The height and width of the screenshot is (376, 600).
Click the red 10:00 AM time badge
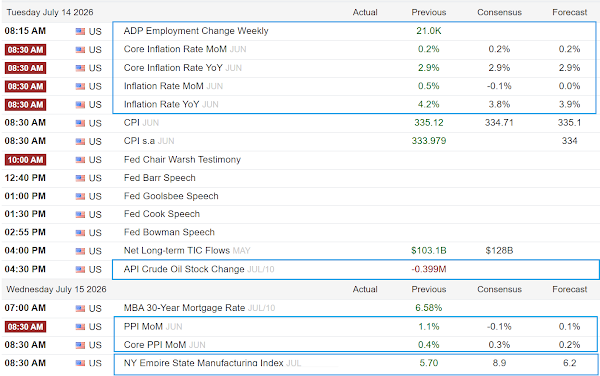(25, 160)
